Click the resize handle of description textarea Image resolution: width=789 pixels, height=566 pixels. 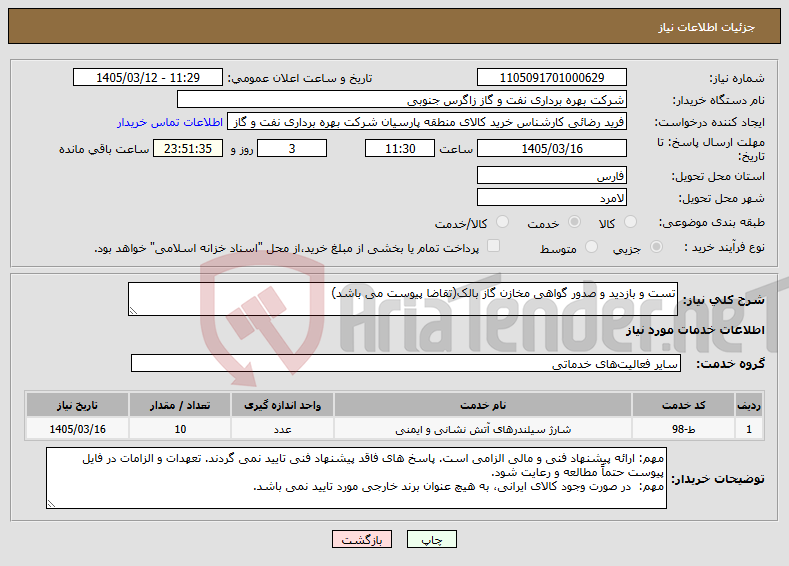pyautogui.click(x=133, y=311)
